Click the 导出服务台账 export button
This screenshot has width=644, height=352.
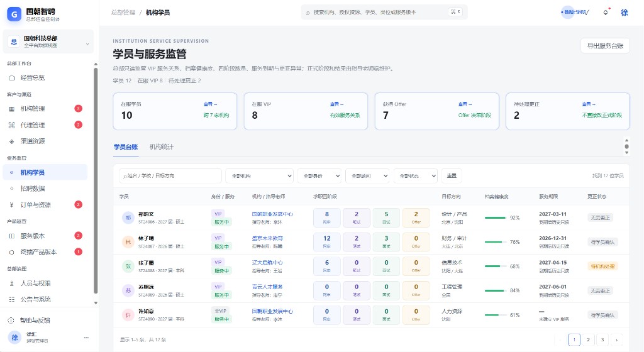click(605, 45)
